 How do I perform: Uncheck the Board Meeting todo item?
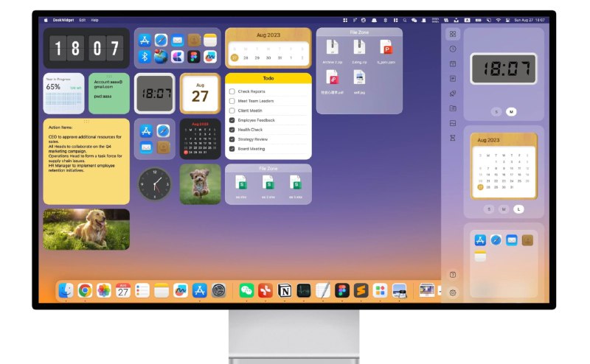232,149
